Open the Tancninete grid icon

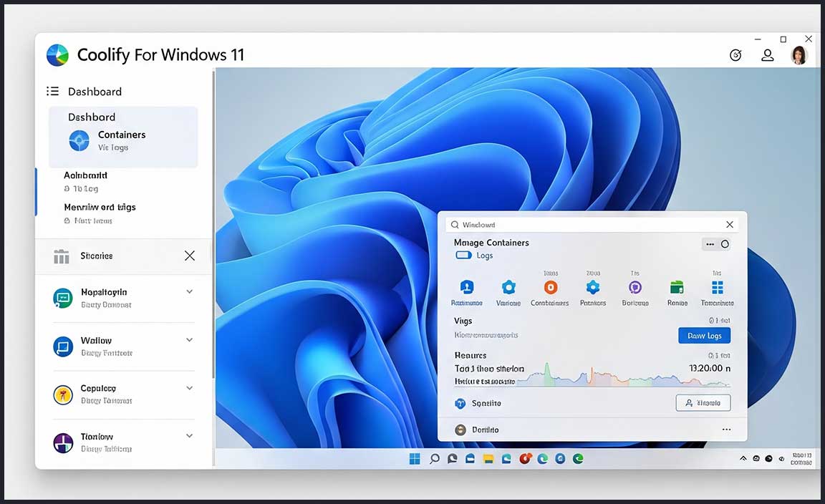point(717,287)
